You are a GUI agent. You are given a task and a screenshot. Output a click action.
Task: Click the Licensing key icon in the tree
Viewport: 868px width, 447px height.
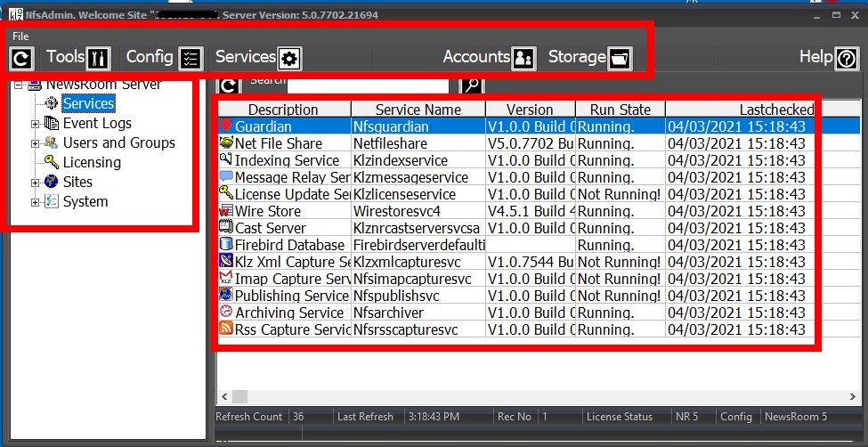point(51,162)
